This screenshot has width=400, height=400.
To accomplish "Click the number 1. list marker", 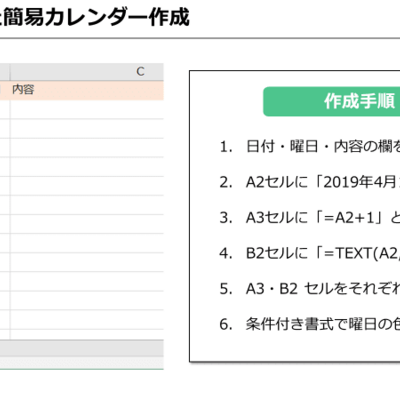I will point(226,147).
